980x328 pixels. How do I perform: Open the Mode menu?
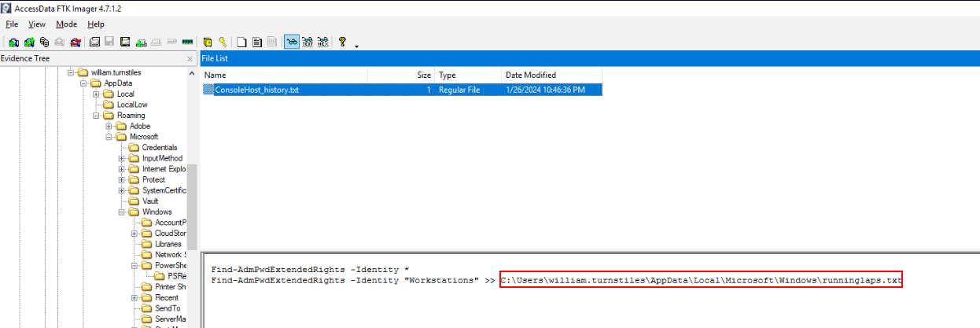[x=67, y=24]
